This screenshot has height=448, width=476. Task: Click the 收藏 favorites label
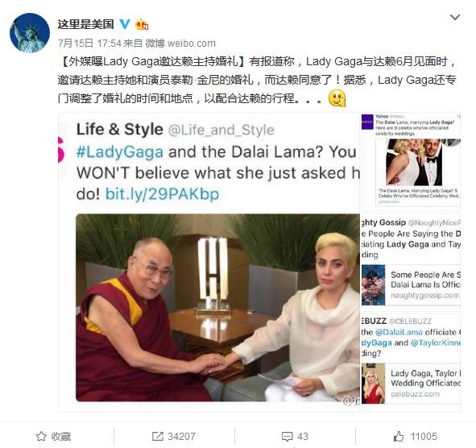tap(61, 437)
